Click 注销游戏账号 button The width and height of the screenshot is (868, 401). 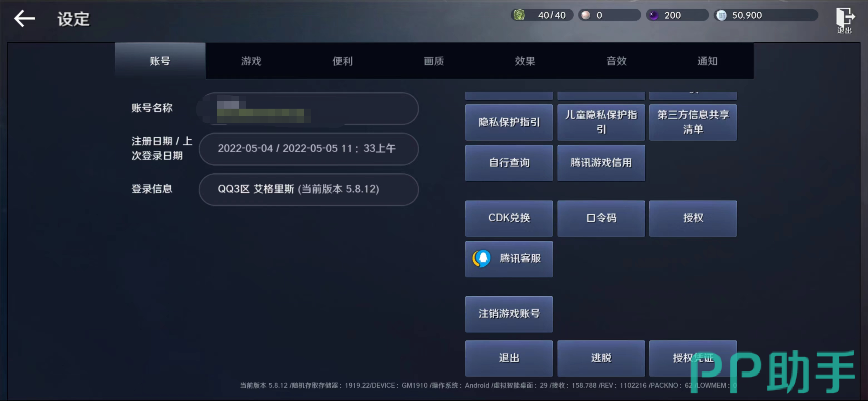click(509, 314)
